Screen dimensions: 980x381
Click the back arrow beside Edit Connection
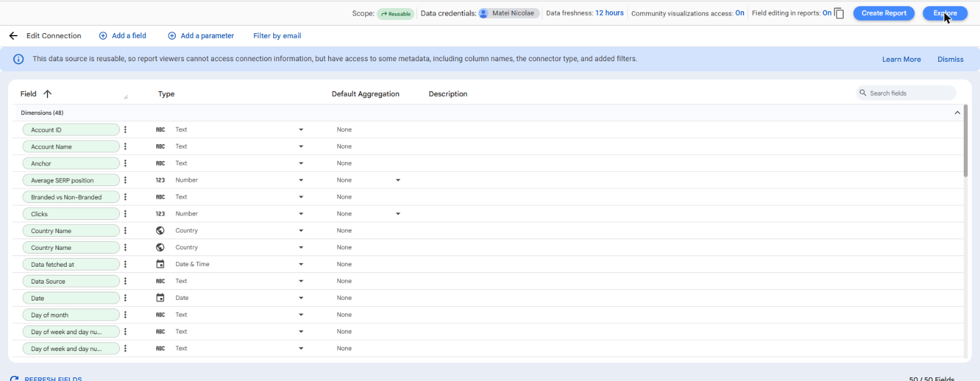[13, 36]
